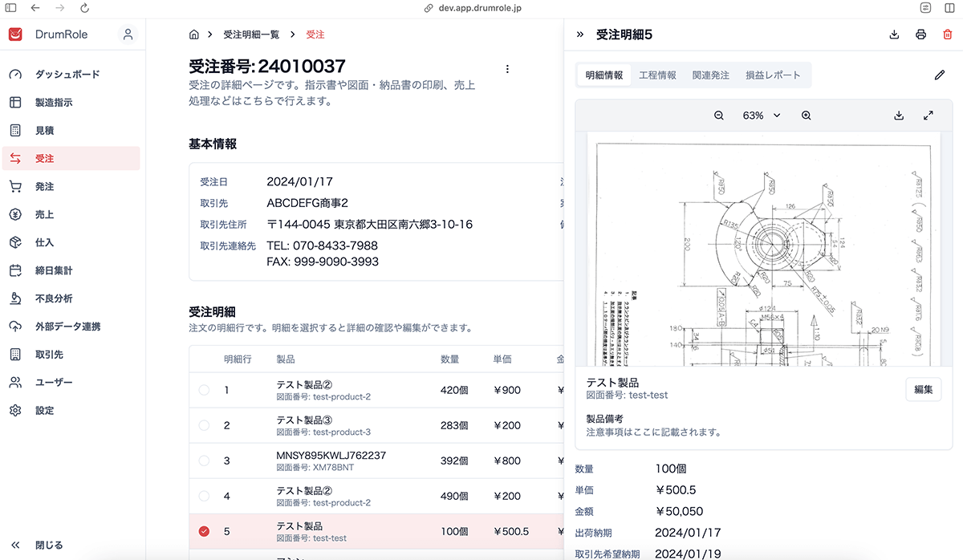Zoom out the drawing preview
The width and height of the screenshot is (963, 560).
pos(719,116)
